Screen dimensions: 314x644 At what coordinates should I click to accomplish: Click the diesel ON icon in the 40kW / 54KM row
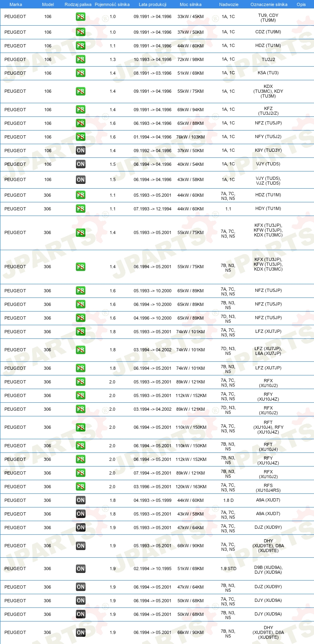point(81,164)
